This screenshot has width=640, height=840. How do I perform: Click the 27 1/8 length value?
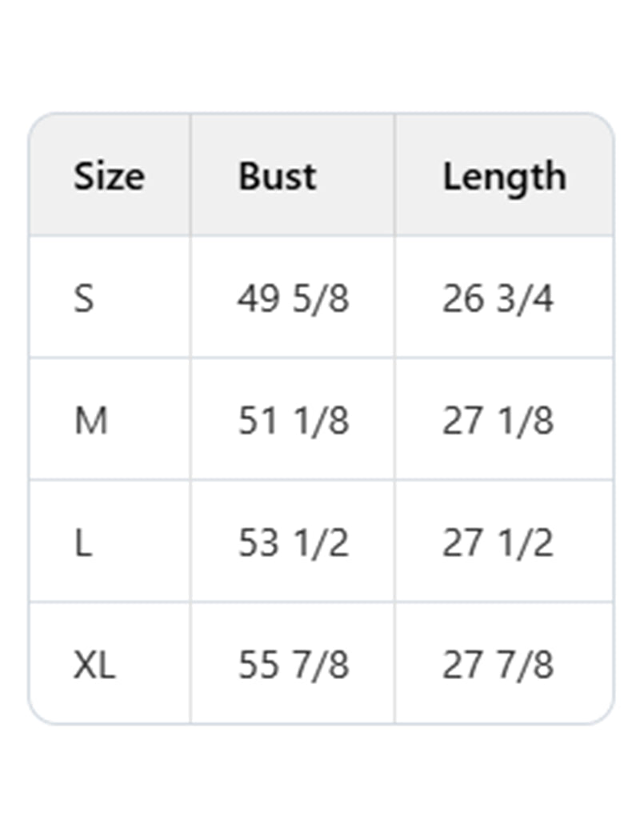tap(498, 421)
